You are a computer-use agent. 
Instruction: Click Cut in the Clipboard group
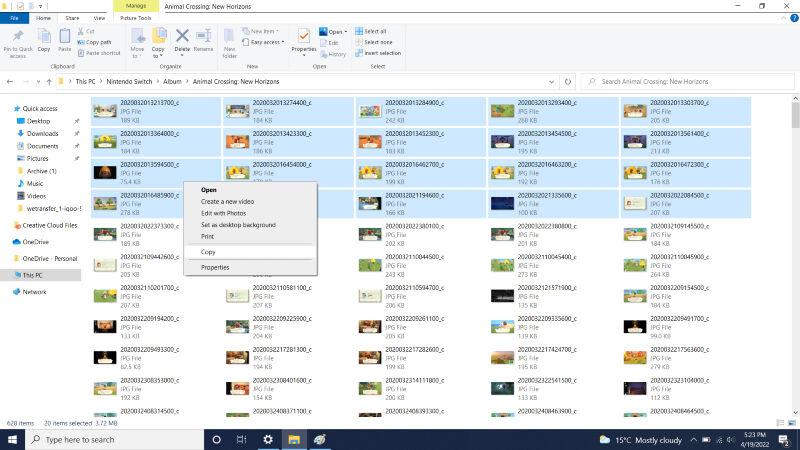pyautogui.click(x=86, y=31)
